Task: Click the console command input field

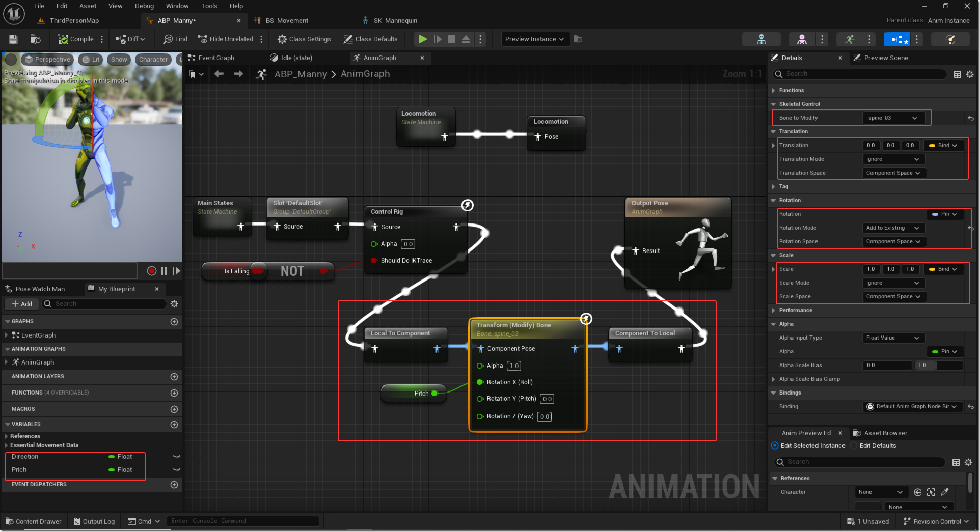Action: pos(243,521)
